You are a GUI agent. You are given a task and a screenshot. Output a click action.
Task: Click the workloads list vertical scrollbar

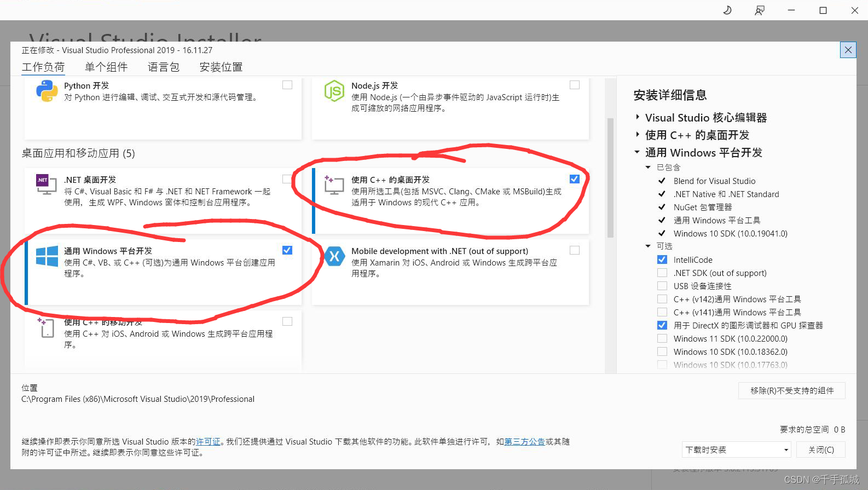(610, 178)
